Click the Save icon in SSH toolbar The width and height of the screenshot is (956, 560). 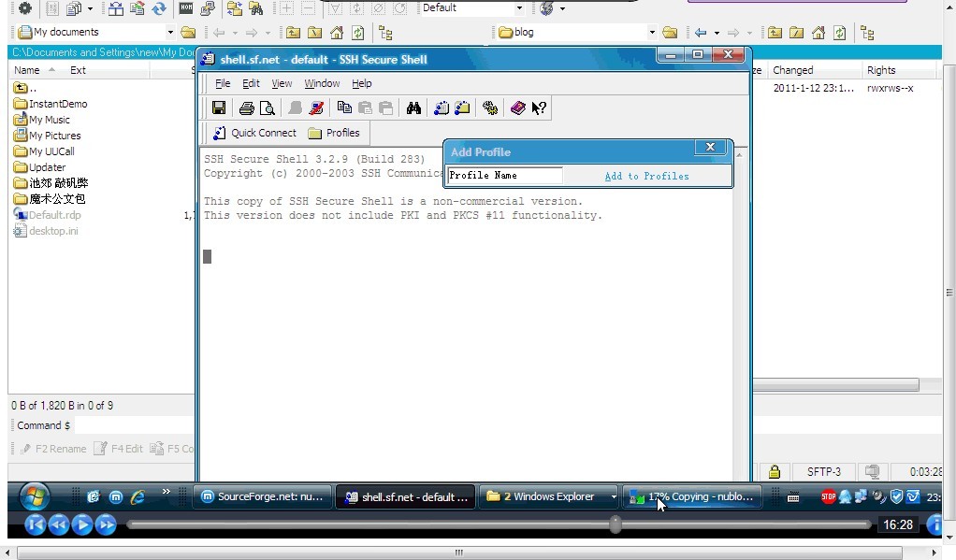click(218, 108)
